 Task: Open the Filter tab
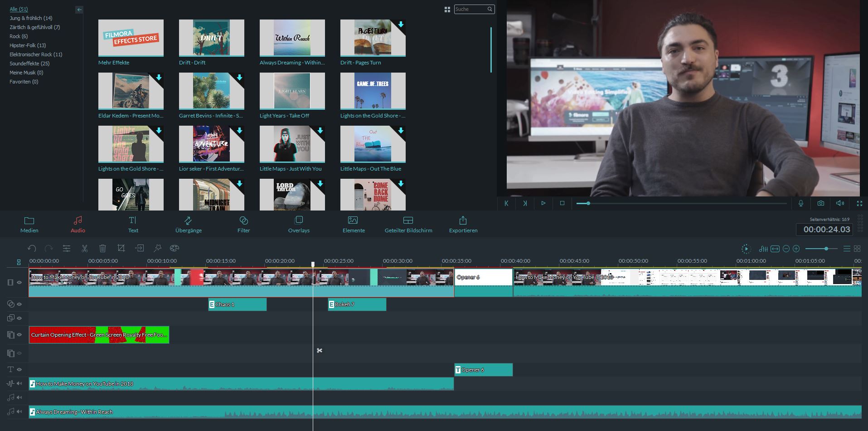click(243, 225)
